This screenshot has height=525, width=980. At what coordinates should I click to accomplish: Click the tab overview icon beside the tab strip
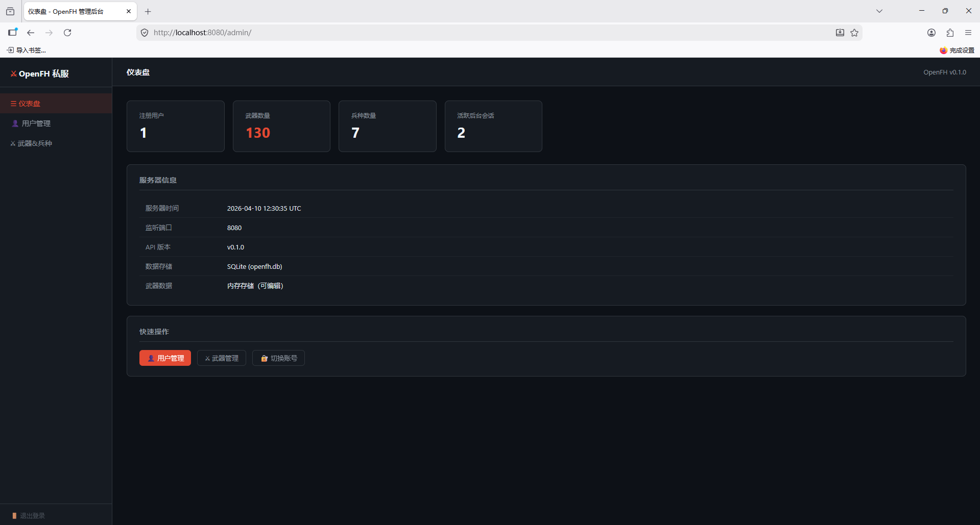click(10, 11)
